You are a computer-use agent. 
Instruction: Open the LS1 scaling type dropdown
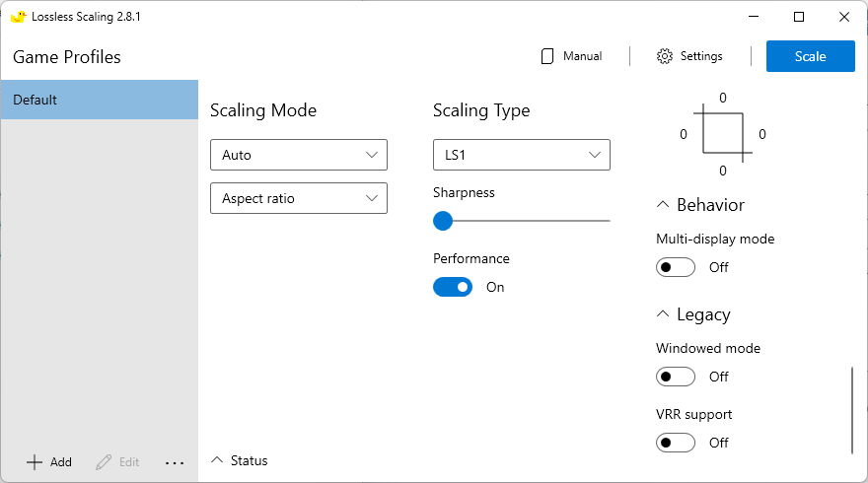pos(522,155)
